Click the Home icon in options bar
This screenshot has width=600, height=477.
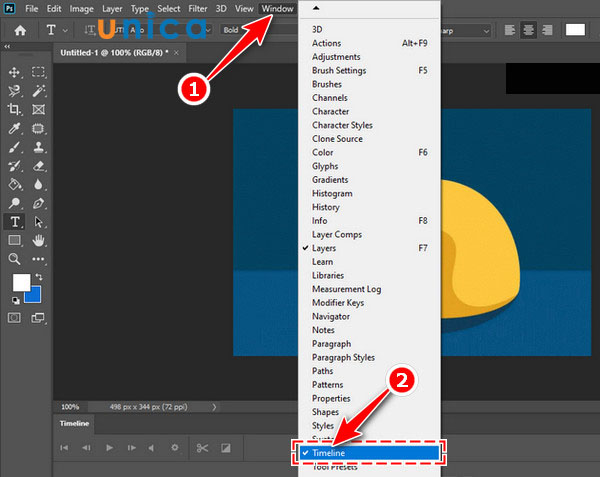(x=19, y=30)
